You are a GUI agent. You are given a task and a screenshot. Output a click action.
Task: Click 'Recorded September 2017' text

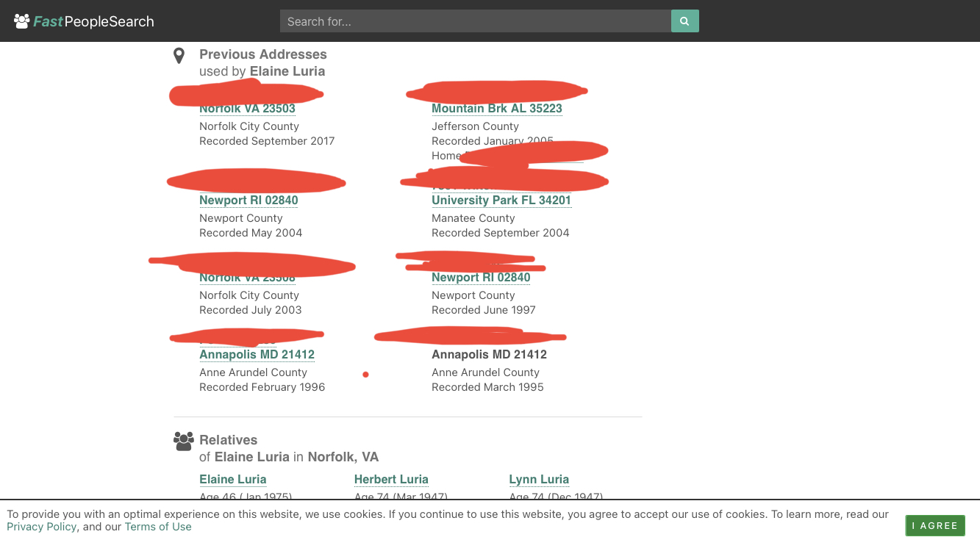pyautogui.click(x=267, y=141)
